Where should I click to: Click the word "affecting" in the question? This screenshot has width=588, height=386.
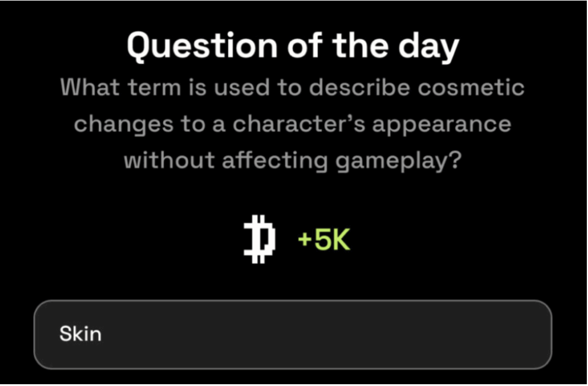[274, 160]
